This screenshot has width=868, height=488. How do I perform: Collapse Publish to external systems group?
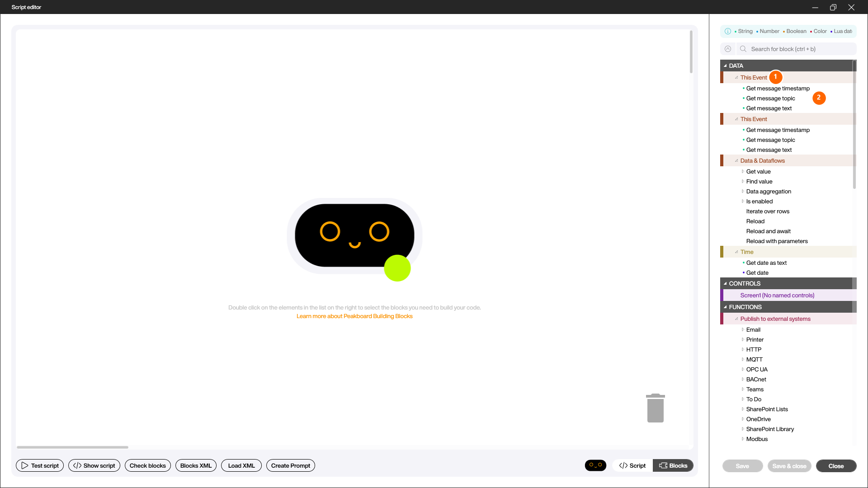pos(736,319)
